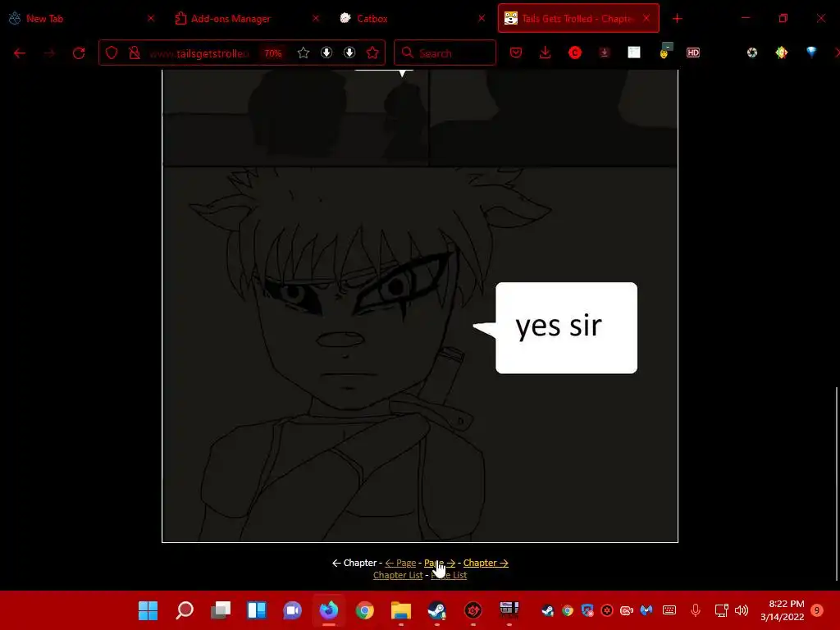Click the first white download-arrow address bar icon
The width and height of the screenshot is (840, 630).
click(326, 52)
